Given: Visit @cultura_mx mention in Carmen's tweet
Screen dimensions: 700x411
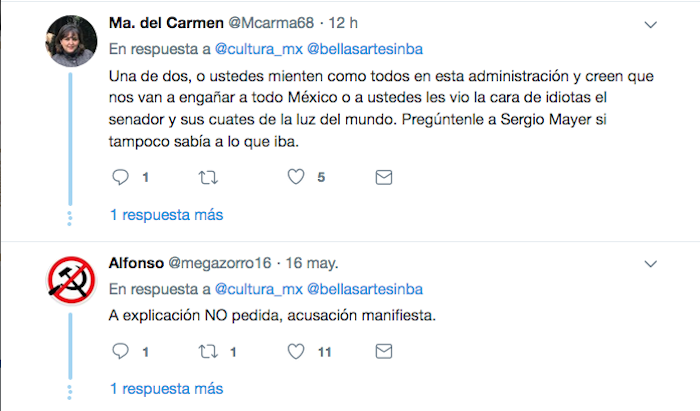Looking at the screenshot, I should [x=255, y=47].
